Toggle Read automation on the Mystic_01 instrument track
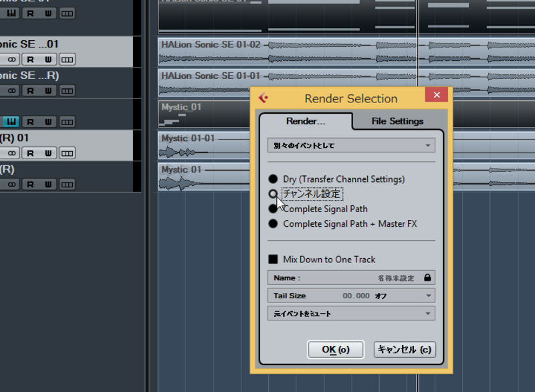This screenshot has height=392, width=535. [x=30, y=122]
